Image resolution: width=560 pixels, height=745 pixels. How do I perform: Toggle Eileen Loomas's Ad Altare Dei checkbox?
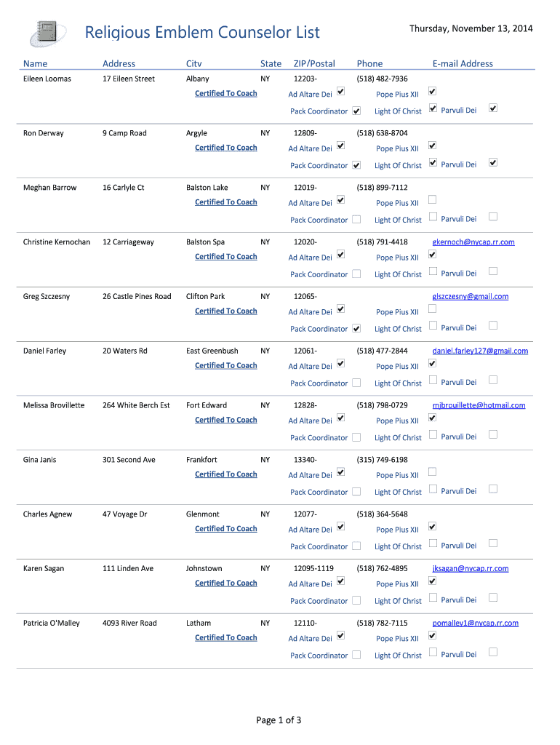click(x=341, y=92)
